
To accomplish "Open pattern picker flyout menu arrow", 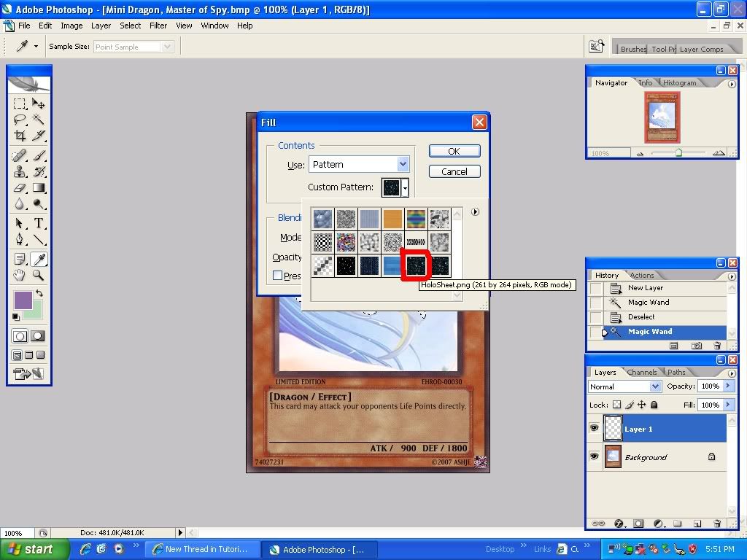I will click(x=475, y=212).
